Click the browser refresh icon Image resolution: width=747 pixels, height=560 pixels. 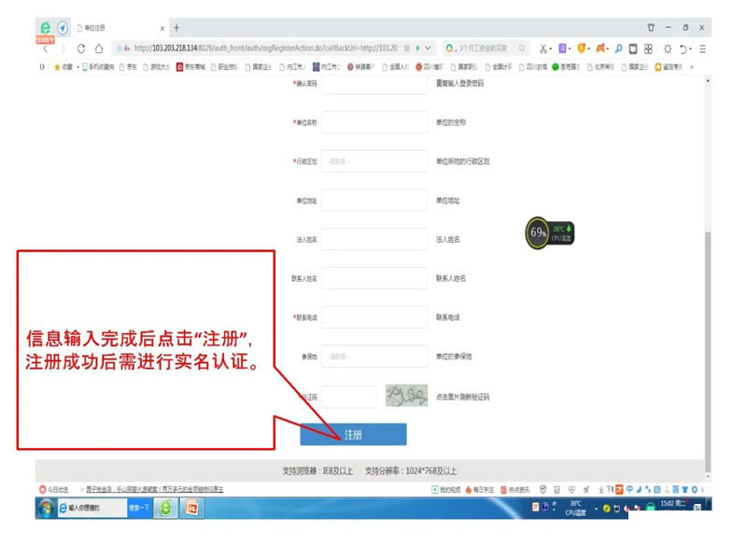[81, 49]
